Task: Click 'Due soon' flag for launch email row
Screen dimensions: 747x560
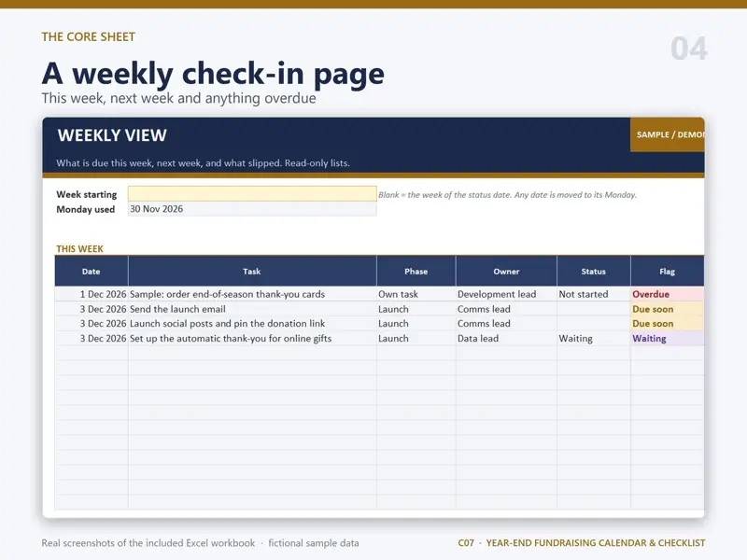Action: [667, 309]
